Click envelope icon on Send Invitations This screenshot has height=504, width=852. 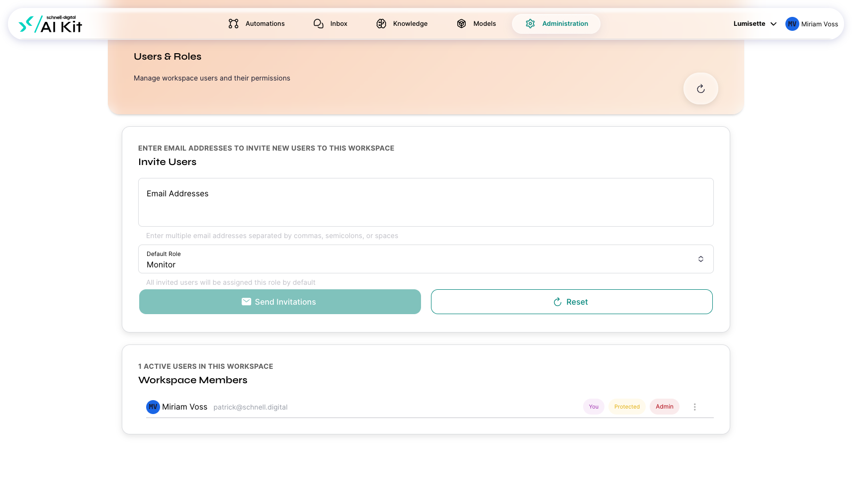pyautogui.click(x=246, y=302)
